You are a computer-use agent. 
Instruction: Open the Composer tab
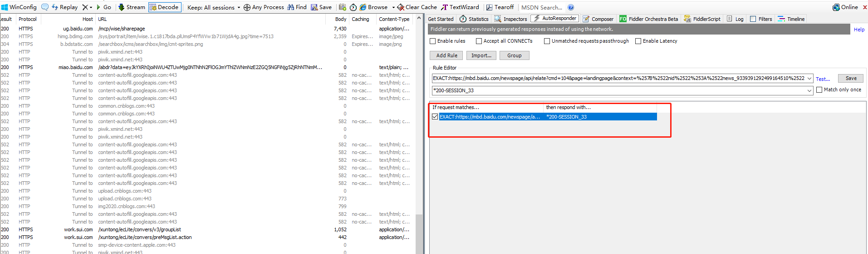click(x=598, y=19)
